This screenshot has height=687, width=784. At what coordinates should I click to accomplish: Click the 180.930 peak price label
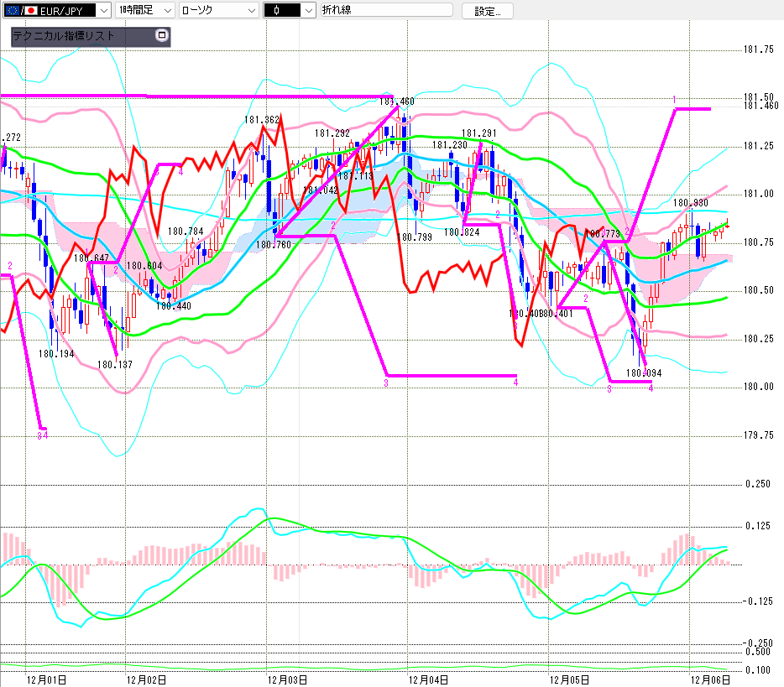pos(690,203)
